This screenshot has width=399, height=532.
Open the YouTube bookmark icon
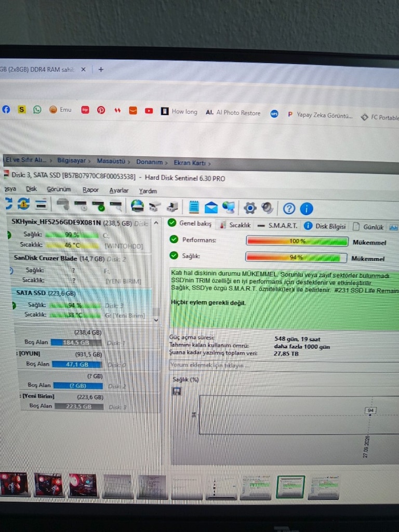pos(149,111)
